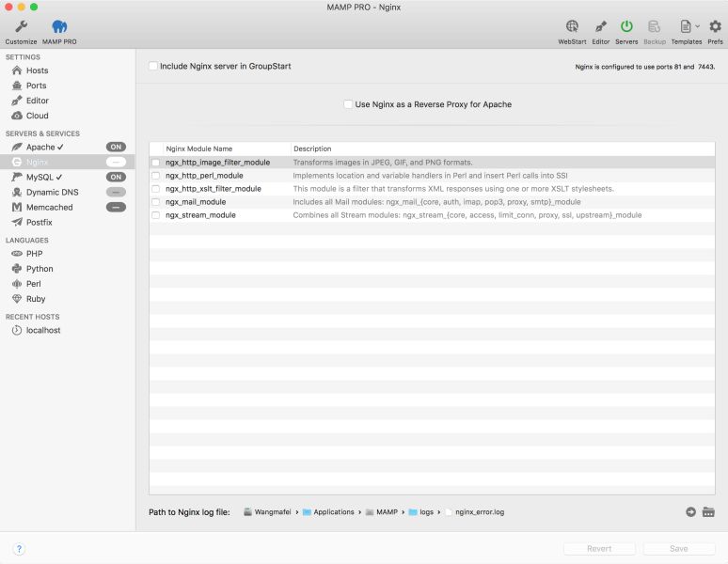Viewport: 728px width, 564px height.
Task: Check Use Nginx as Reverse Proxy
Action: 348,104
